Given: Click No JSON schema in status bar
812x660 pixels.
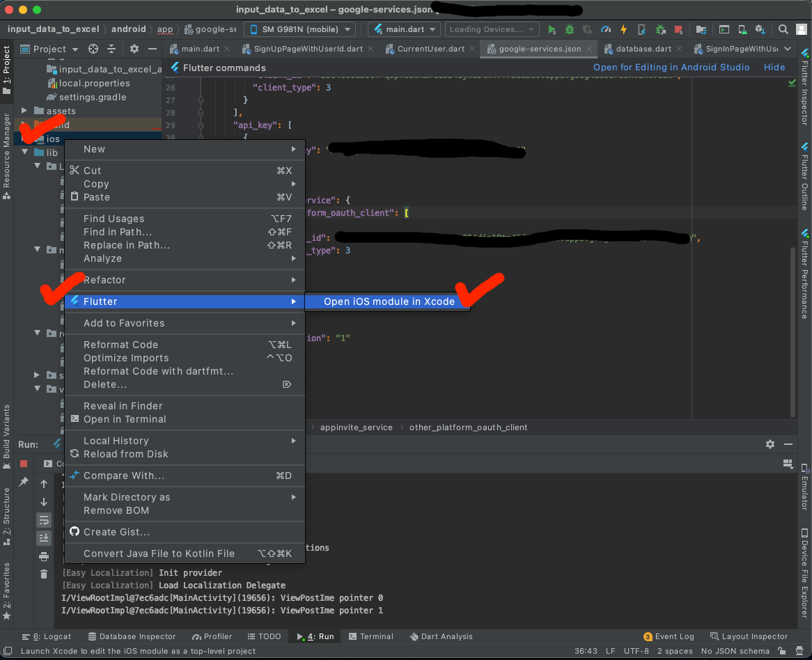Looking at the screenshot, I should tap(735, 651).
